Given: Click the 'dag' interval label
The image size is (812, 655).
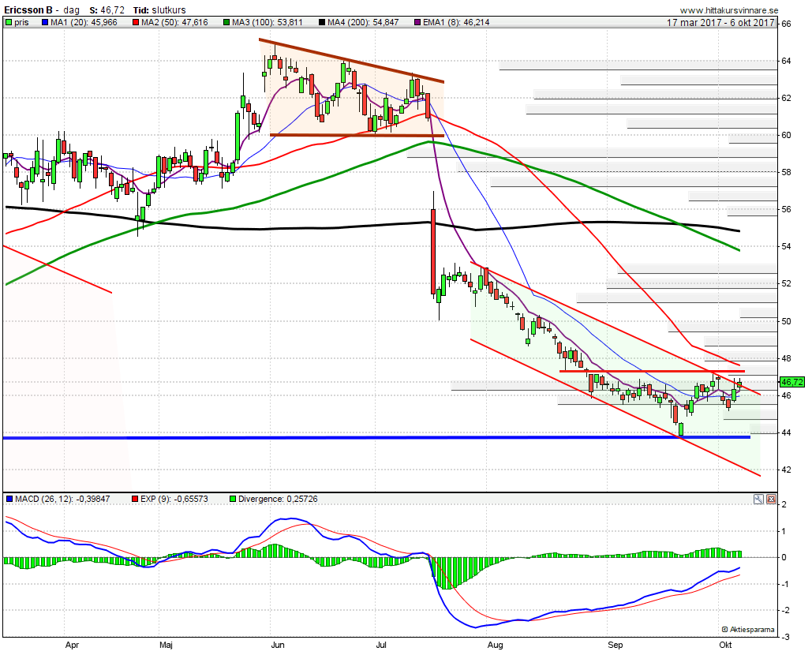Looking at the screenshot, I should 72,10.
